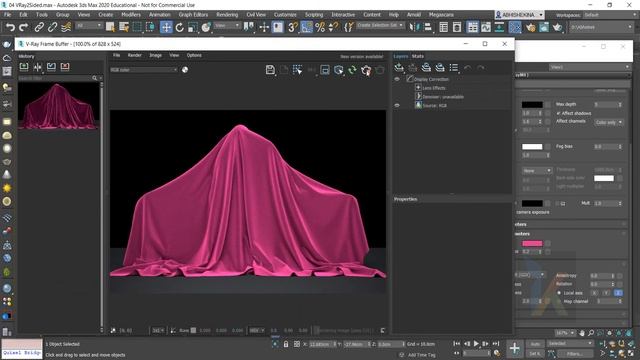Activate the Select Object tool
Screen dimensions: 640x360
tap(110, 27)
